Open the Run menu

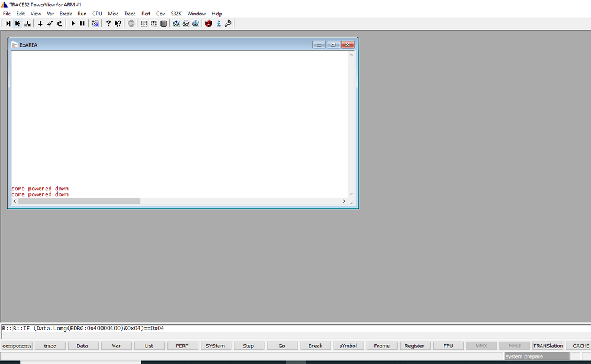[x=82, y=14]
